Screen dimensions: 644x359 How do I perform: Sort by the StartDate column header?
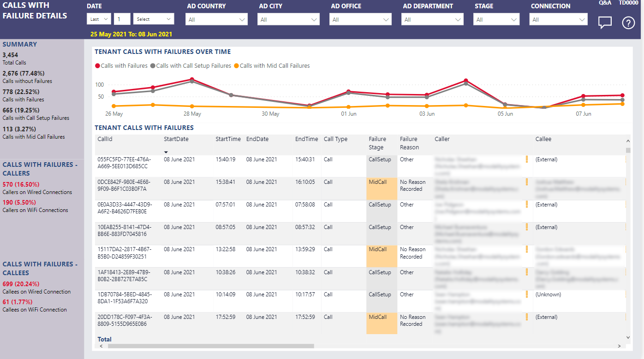[176, 139]
